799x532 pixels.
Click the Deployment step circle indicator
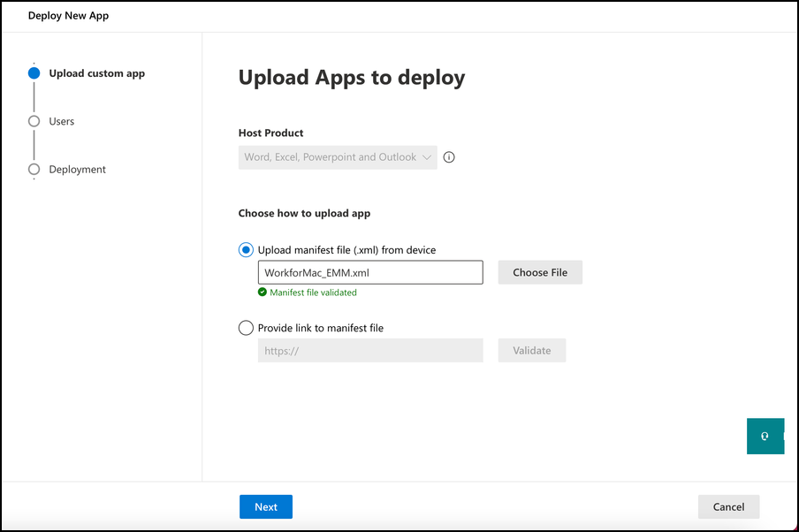point(34,169)
